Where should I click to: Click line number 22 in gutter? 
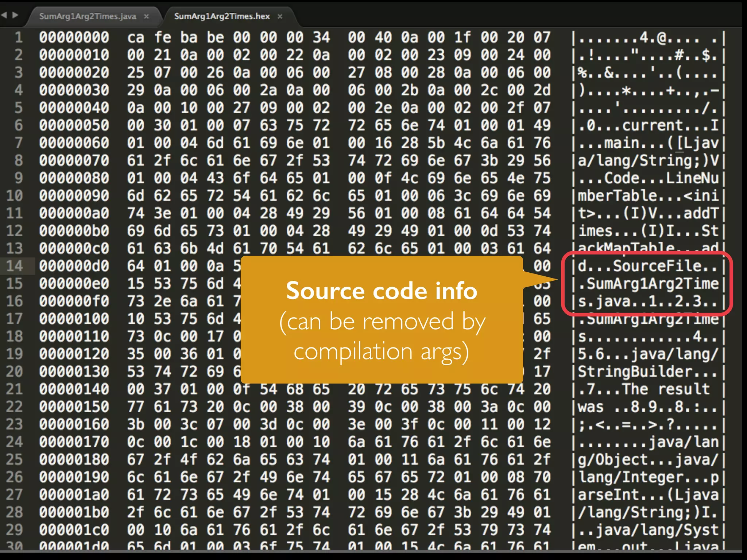[x=15, y=407]
